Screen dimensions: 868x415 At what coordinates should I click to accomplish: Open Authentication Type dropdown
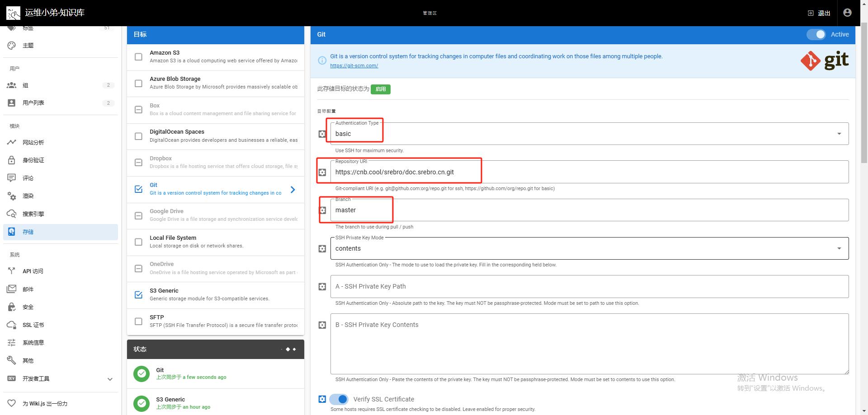click(589, 134)
